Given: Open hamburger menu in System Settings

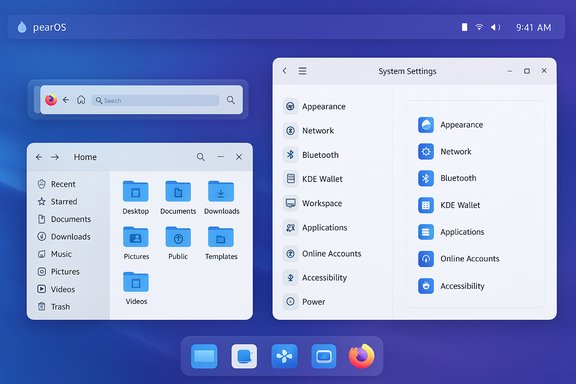Looking at the screenshot, I should click(x=302, y=71).
